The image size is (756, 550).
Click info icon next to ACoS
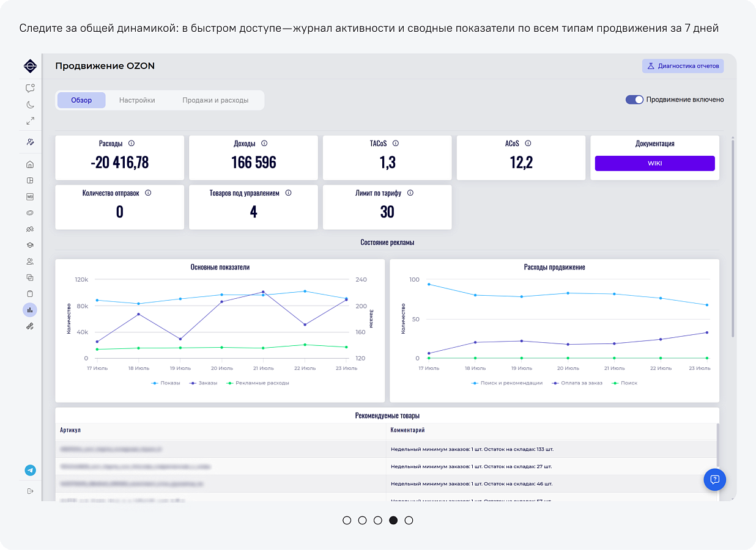528,144
